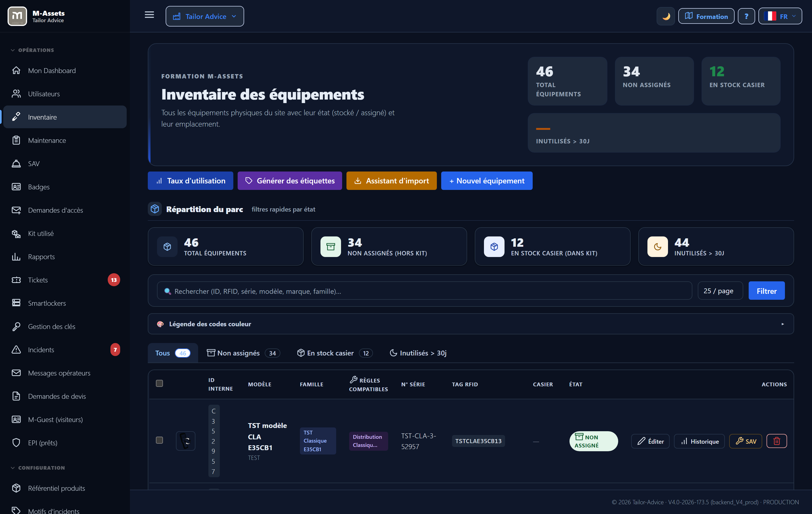Image resolution: width=812 pixels, height=514 pixels.
Task: Open Kit utilisé in the sidebar
Action: click(65, 233)
